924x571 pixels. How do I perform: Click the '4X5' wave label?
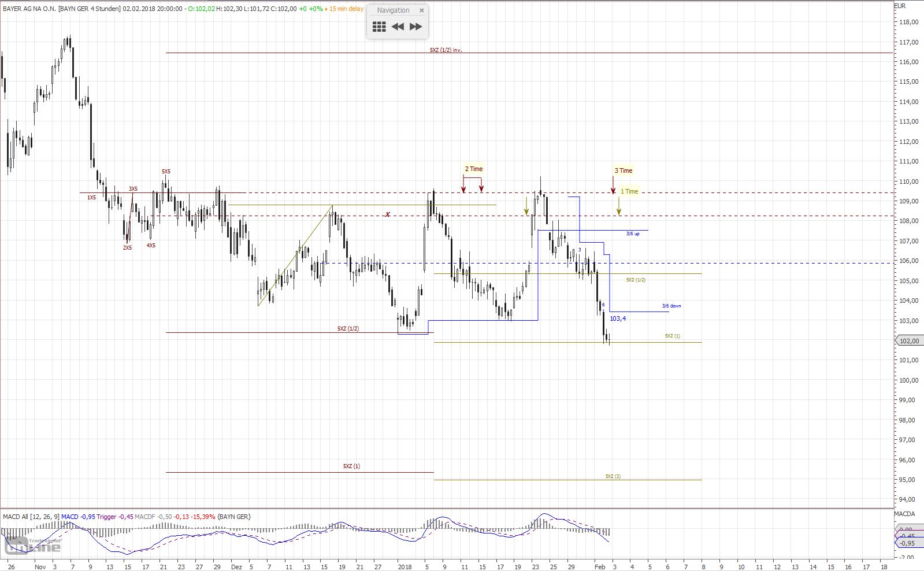[151, 246]
